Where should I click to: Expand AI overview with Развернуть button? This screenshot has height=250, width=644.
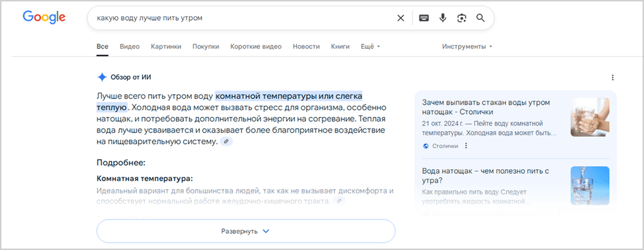[246, 231]
